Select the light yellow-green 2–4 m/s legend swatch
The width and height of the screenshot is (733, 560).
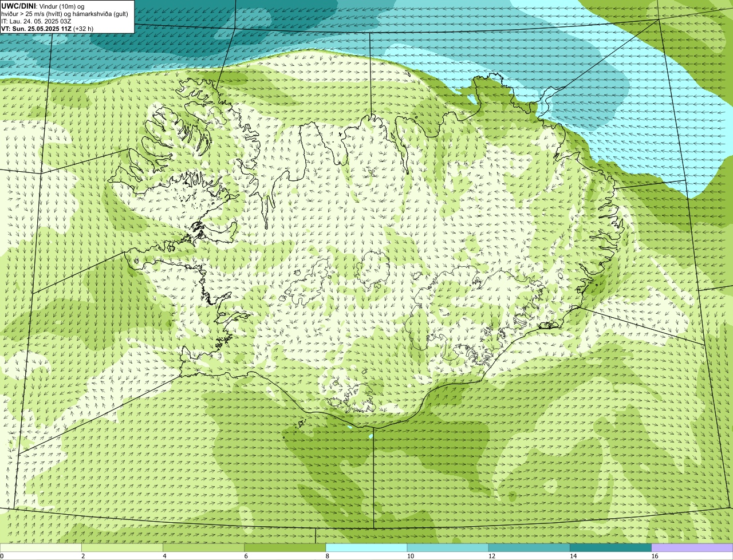122,547
